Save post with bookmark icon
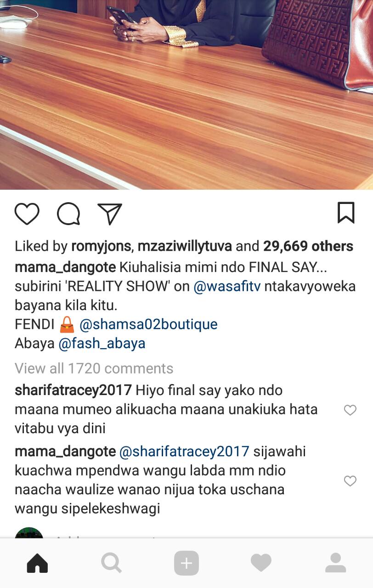Screen dimensions: 373x588 (346, 213)
